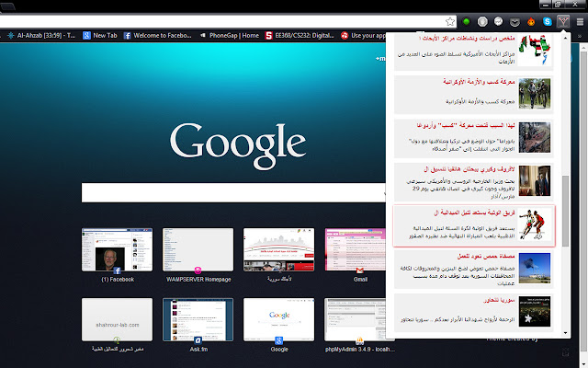Click the Ask.fm tile caption
The image size is (588, 368).
coord(198,350)
